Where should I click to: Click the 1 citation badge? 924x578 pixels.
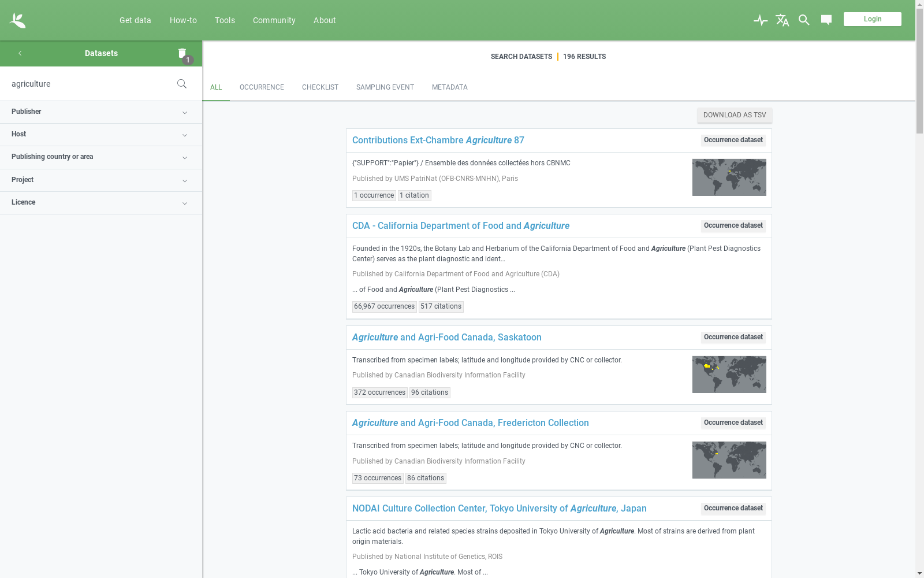click(x=415, y=196)
